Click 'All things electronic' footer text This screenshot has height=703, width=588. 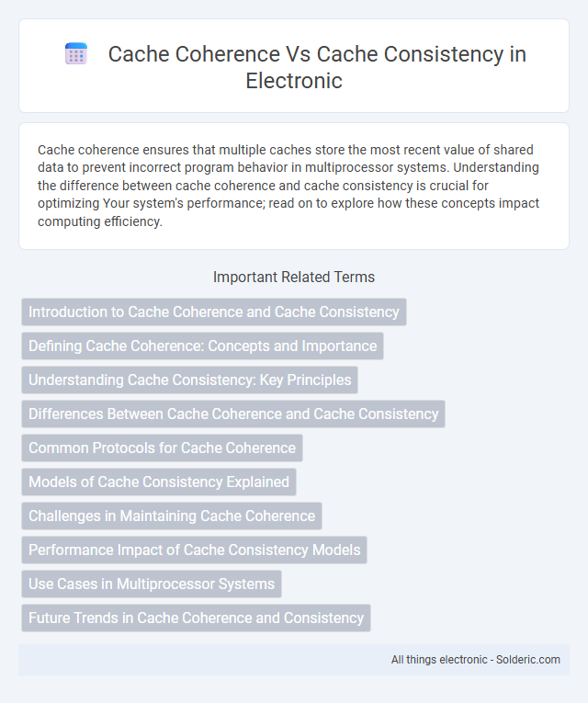coord(439,660)
